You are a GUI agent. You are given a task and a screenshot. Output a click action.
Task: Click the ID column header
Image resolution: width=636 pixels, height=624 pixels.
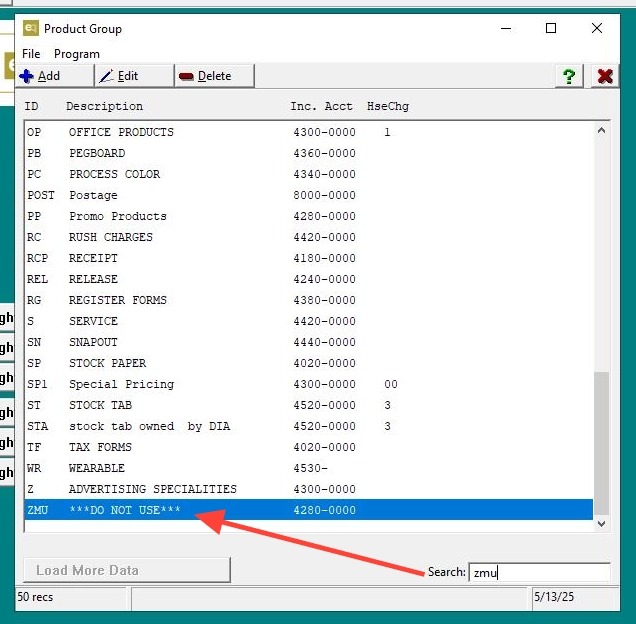(31, 106)
